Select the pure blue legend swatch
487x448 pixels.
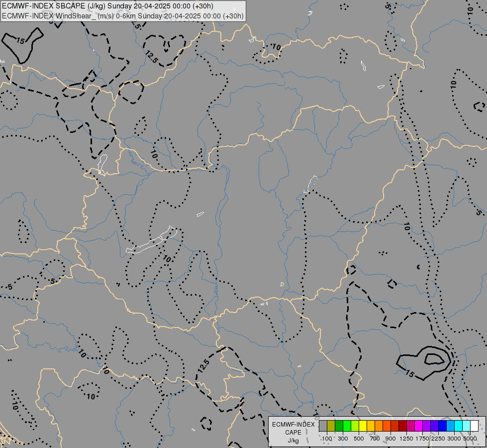tap(443, 426)
